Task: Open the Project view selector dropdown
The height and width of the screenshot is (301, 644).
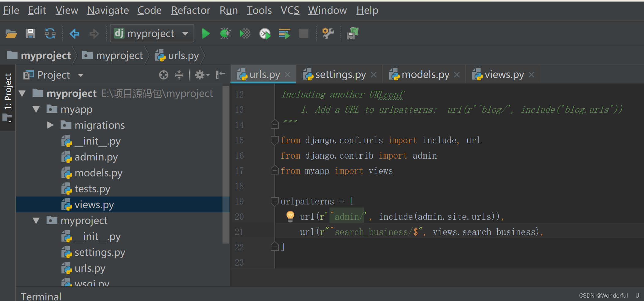Action: pos(54,75)
